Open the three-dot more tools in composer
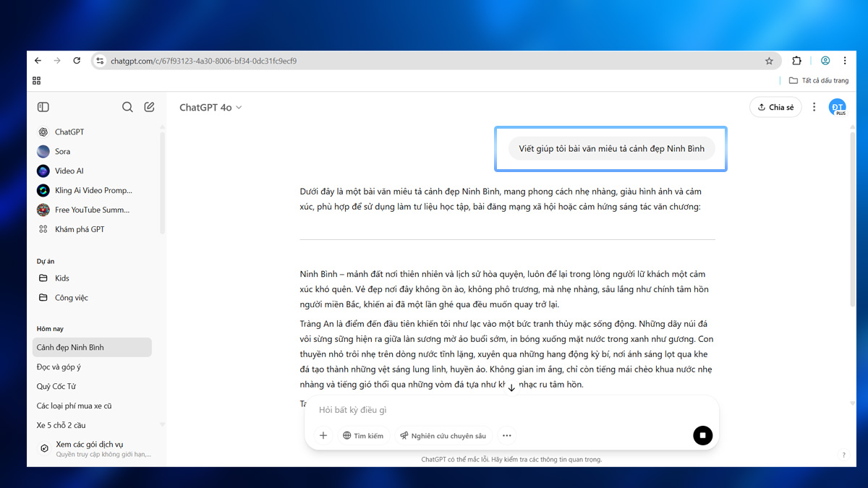The height and width of the screenshot is (488, 868). pos(506,436)
